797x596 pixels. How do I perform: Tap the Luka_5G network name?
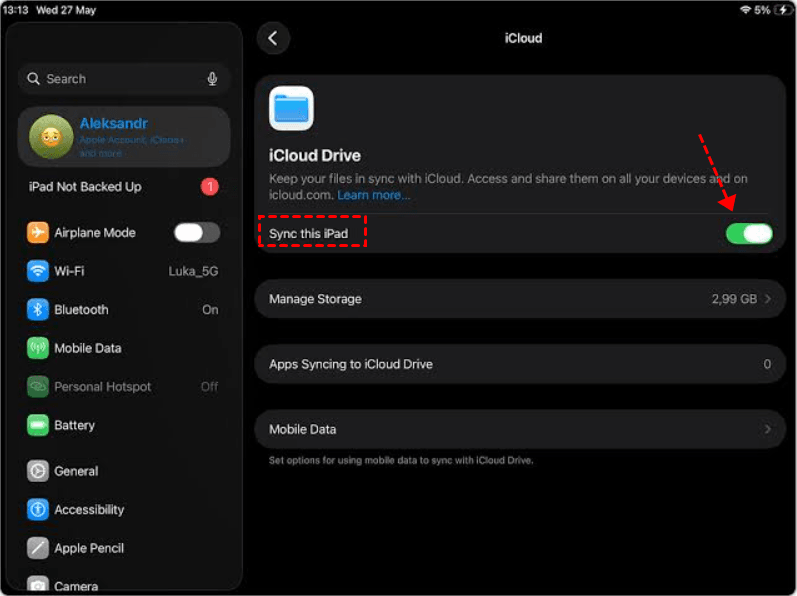tap(193, 271)
